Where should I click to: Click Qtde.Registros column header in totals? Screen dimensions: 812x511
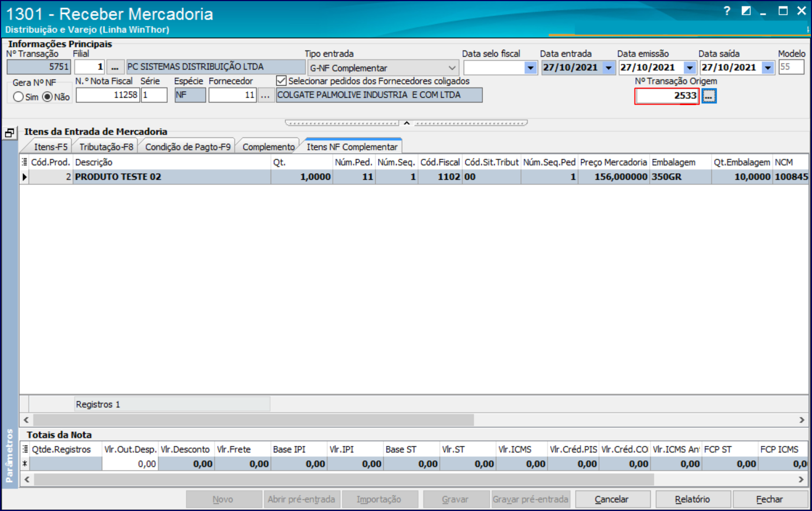click(x=66, y=449)
